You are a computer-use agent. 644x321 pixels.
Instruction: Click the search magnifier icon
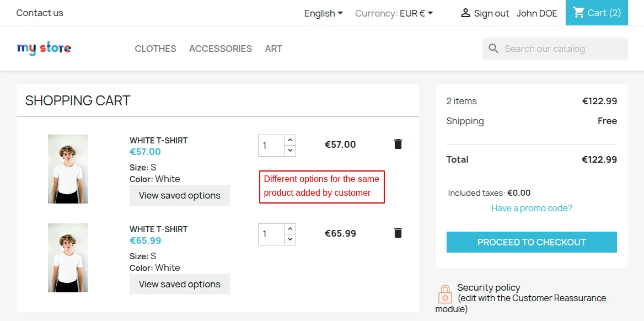493,49
